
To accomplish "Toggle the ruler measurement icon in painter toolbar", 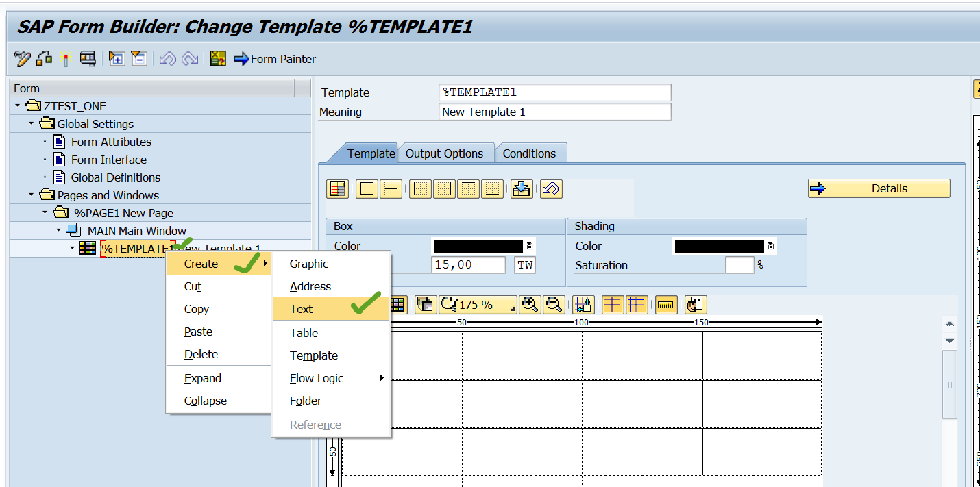I will [x=665, y=304].
